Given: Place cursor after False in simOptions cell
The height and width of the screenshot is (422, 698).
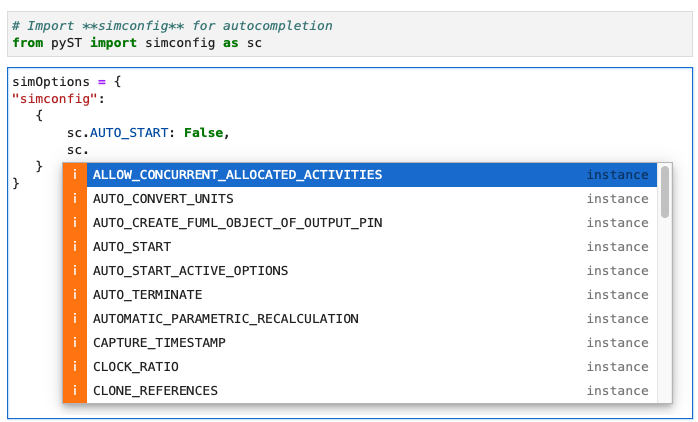Looking at the screenshot, I should 227,133.
